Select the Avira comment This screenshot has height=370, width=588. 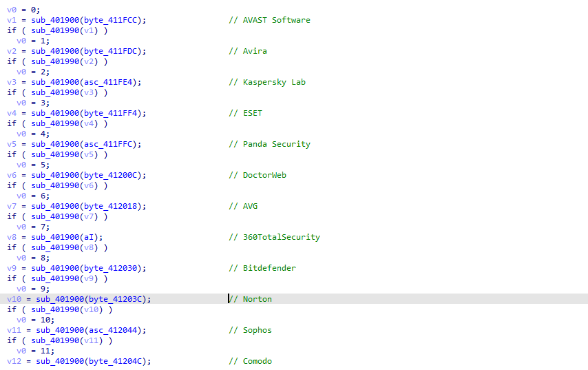click(x=247, y=51)
